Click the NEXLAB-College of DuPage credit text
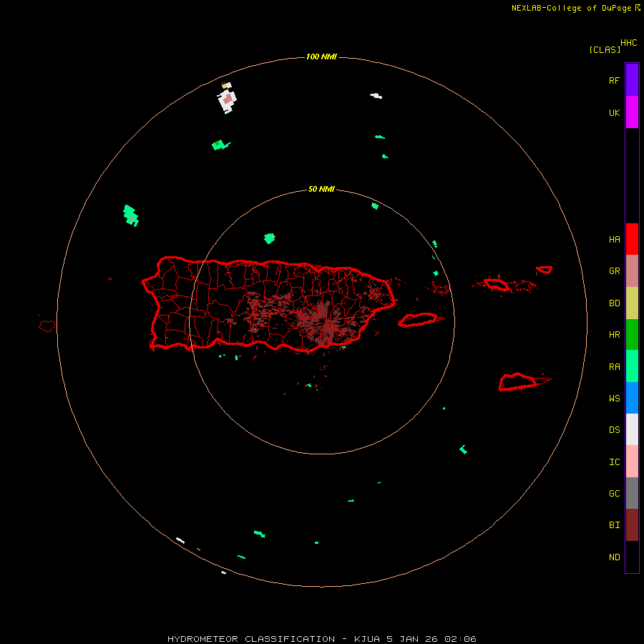Image resolution: width=644 pixels, height=644 pixels. 571,8
